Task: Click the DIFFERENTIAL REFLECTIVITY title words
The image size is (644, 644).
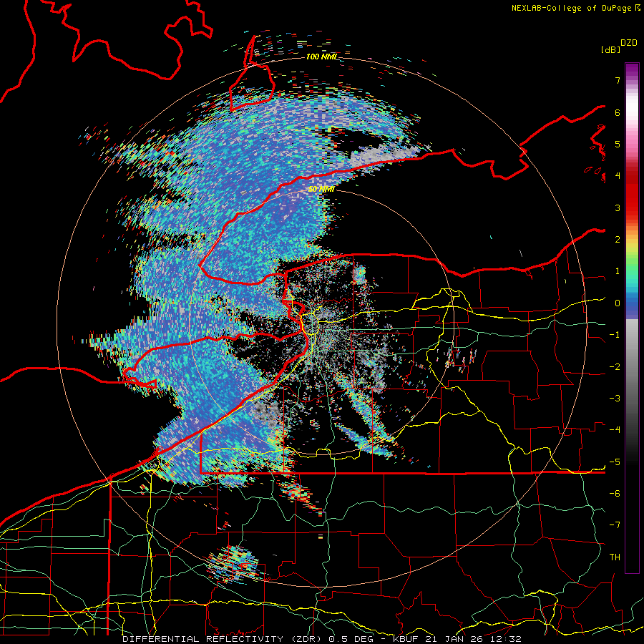Action: 203,639
